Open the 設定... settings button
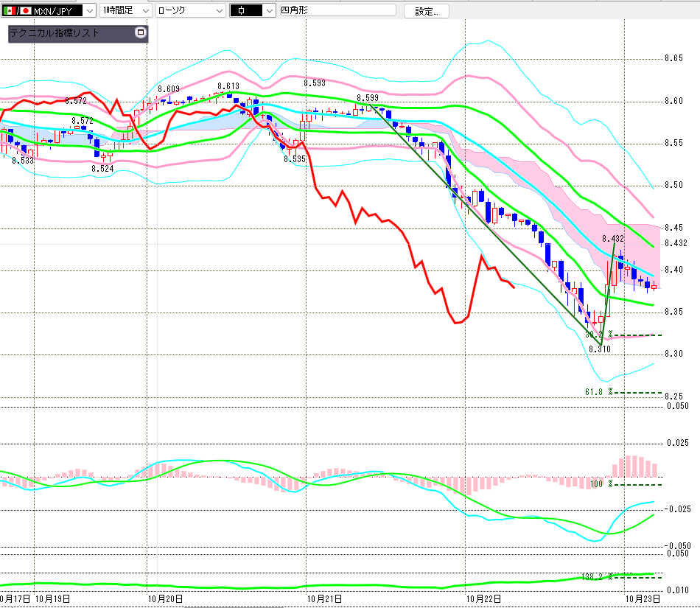The image size is (700, 608). 427,12
